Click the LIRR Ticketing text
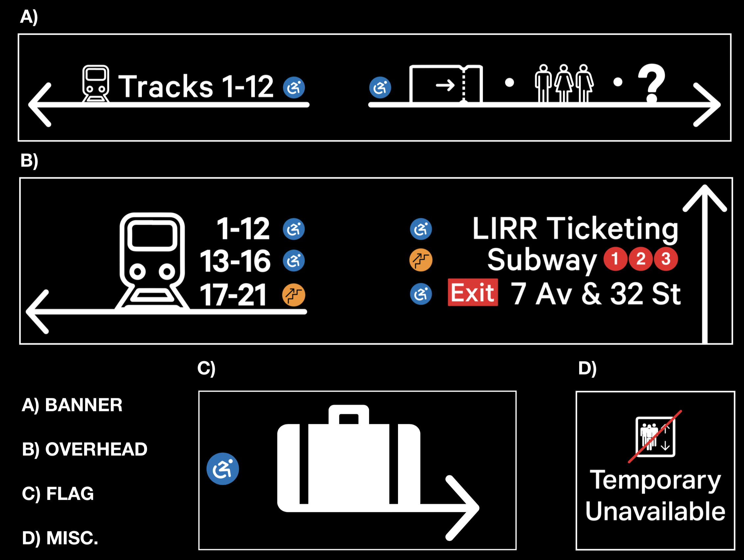Image resolution: width=744 pixels, height=560 pixels. 575,229
